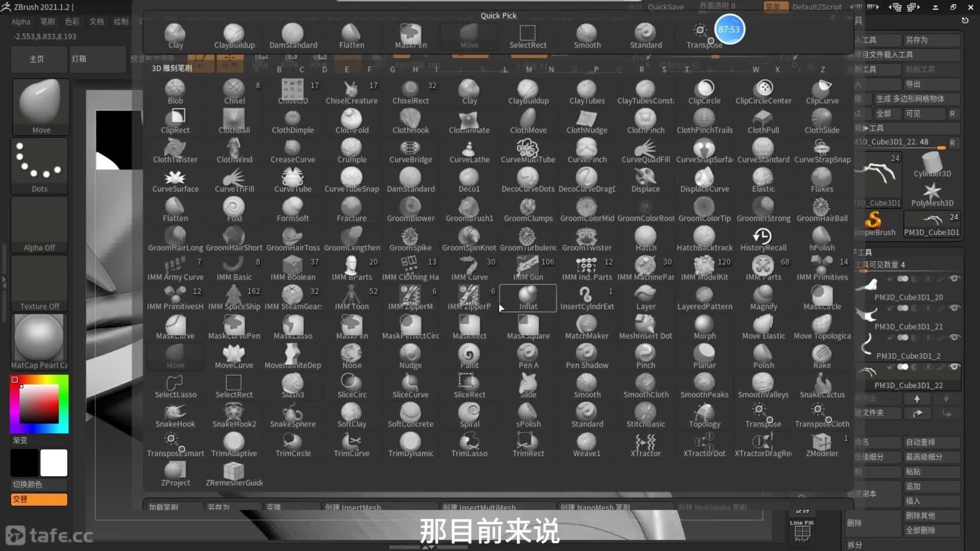The height and width of the screenshot is (551, 980).
Task: Open the Dots stroke type picker
Action: pos(40,165)
